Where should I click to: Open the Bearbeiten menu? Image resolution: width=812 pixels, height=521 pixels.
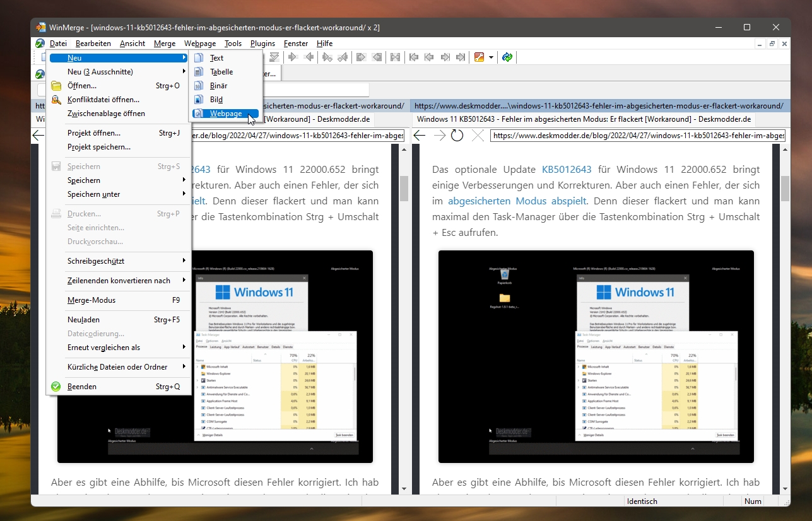[x=93, y=44]
